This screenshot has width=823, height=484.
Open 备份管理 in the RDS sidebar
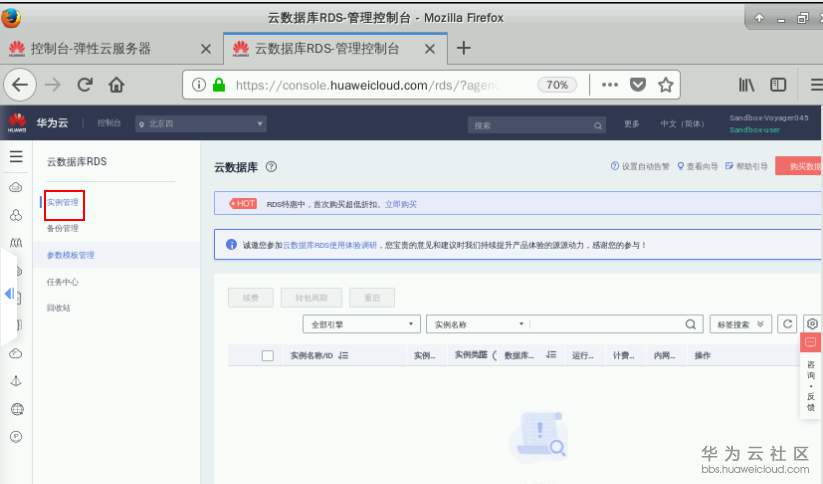point(62,228)
